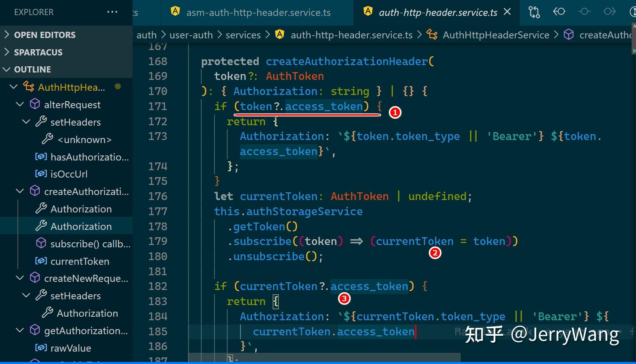Click the wrench icon beside setHeaders in Outline
636x364 pixels.
[x=41, y=122]
